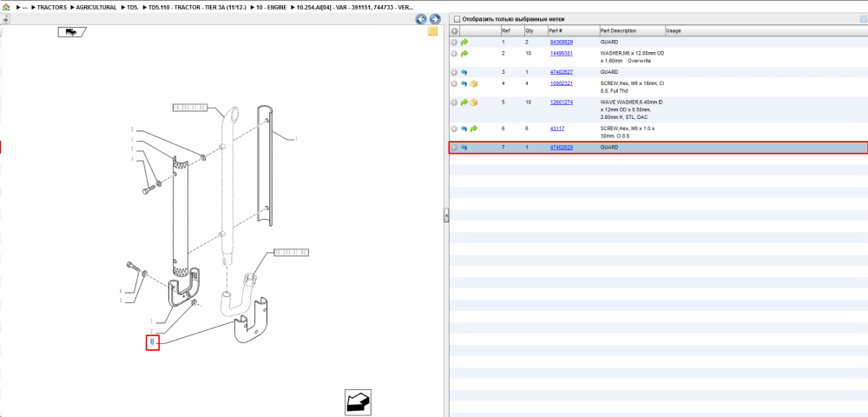This screenshot has height=417, width=868.
Task: Sort by the Qty column header
Action: tap(536, 31)
